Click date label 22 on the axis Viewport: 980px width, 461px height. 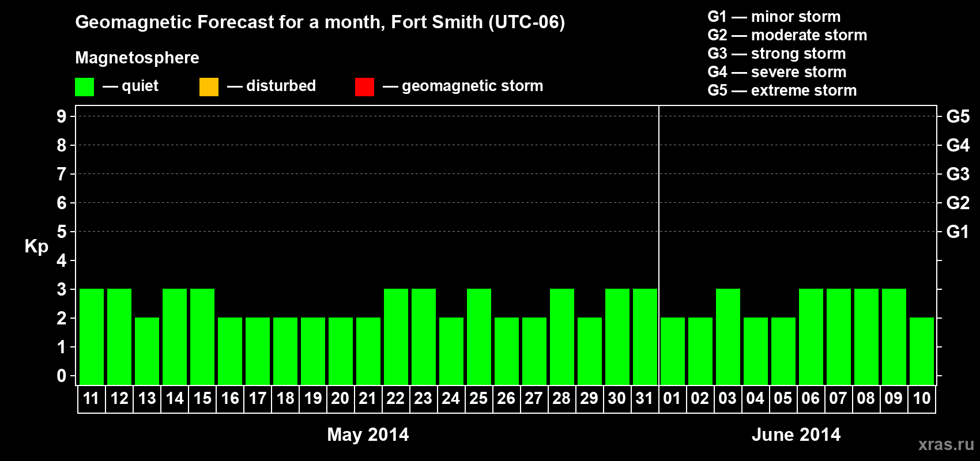click(x=395, y=399)
